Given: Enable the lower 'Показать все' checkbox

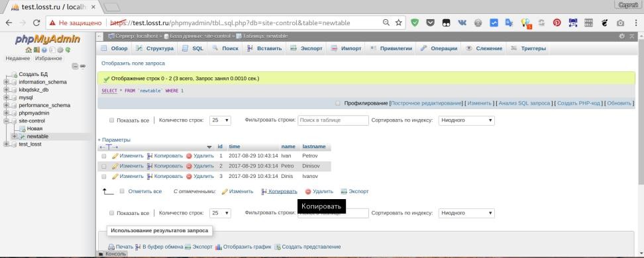Looking at the screenshot, I should [111, 213].
